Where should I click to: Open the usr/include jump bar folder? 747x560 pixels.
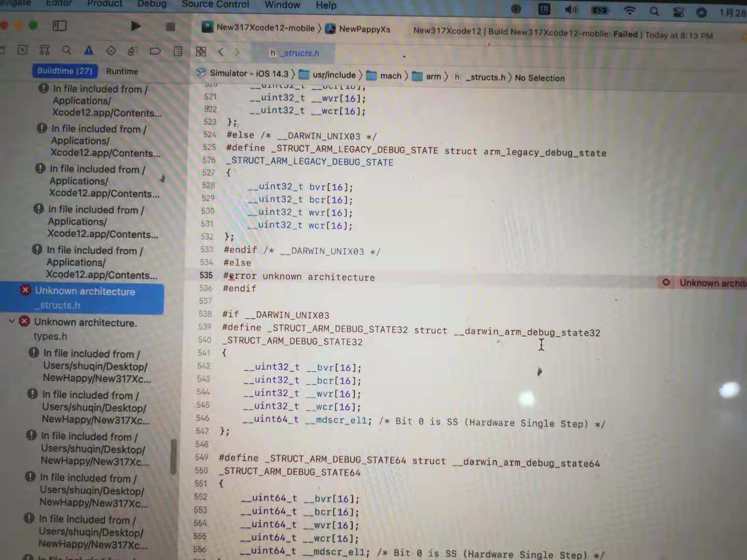click(327, 75)
